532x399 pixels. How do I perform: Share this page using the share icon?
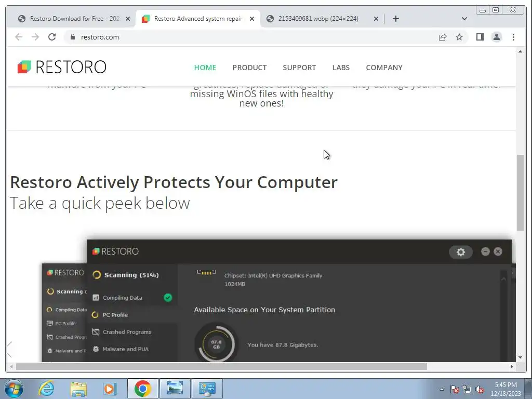[x=443, y=37]
